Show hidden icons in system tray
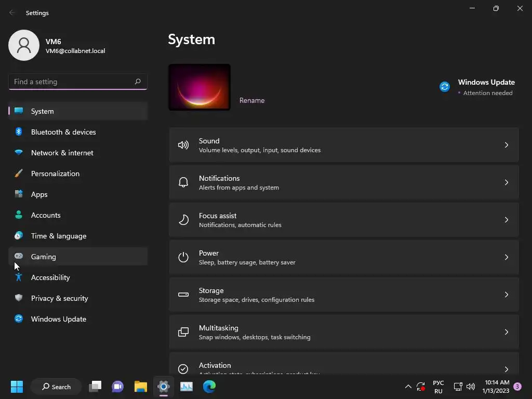Image resolution: width=532 pixels, height=399 pixels. [408, 387]
